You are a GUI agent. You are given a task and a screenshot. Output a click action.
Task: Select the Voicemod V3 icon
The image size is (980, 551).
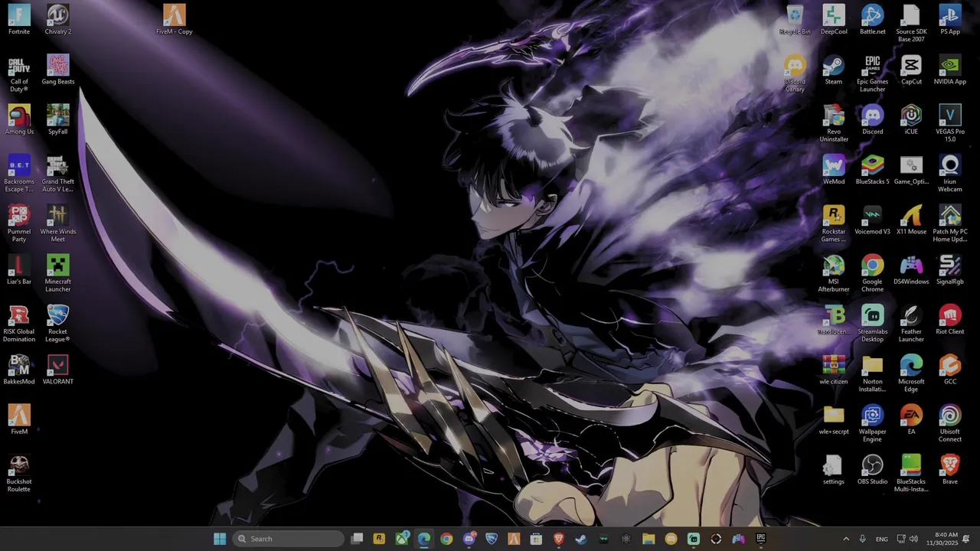873,220
